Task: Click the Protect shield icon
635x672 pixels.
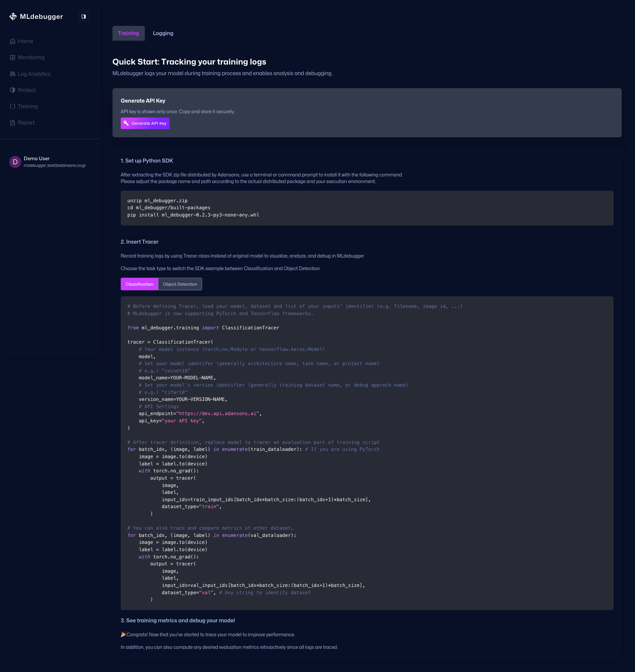Action: [x=13, y=90]
